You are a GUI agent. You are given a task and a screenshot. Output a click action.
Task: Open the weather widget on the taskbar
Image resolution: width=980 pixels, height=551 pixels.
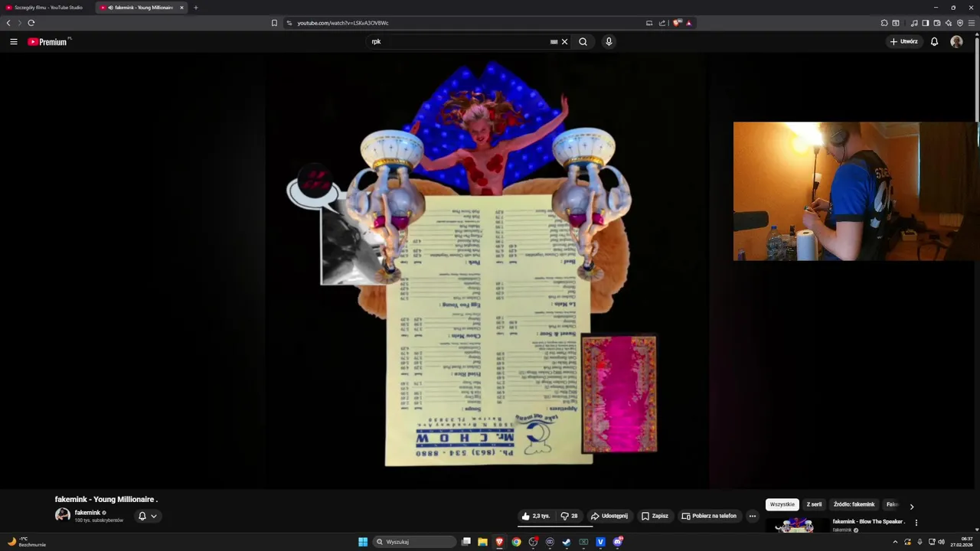(27, 542)
